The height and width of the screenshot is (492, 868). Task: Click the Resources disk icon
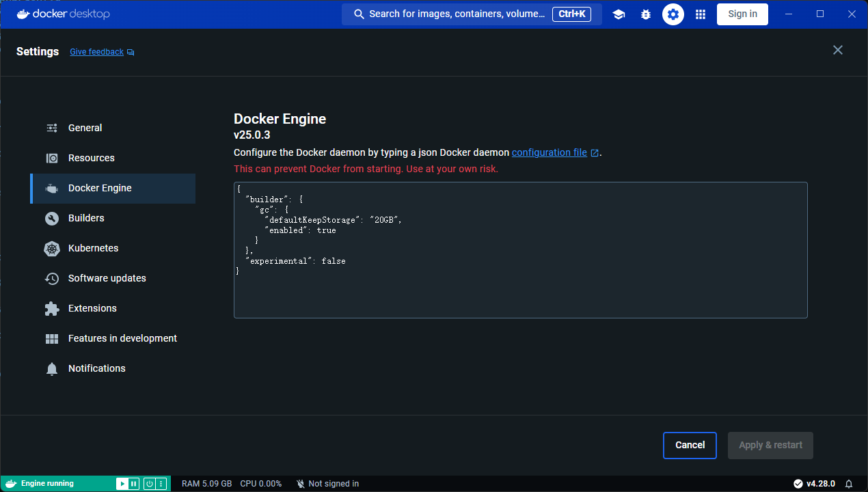52,158
